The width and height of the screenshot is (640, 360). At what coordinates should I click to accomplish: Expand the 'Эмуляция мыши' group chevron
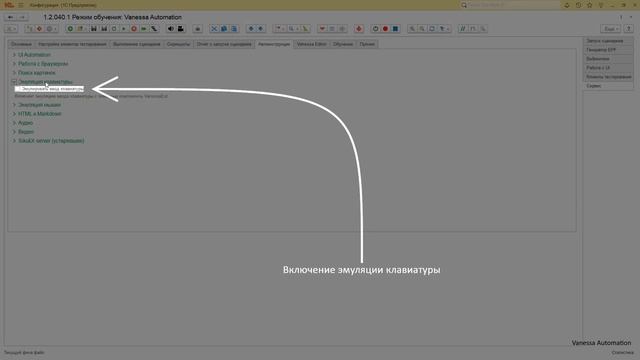[14, 105]
